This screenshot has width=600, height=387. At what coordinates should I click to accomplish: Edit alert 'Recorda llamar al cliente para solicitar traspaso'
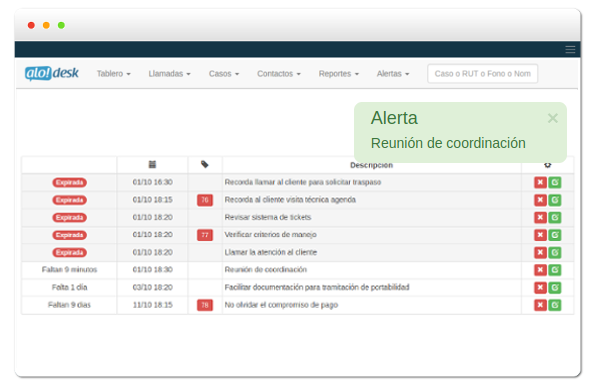click(x=555, y=183)
